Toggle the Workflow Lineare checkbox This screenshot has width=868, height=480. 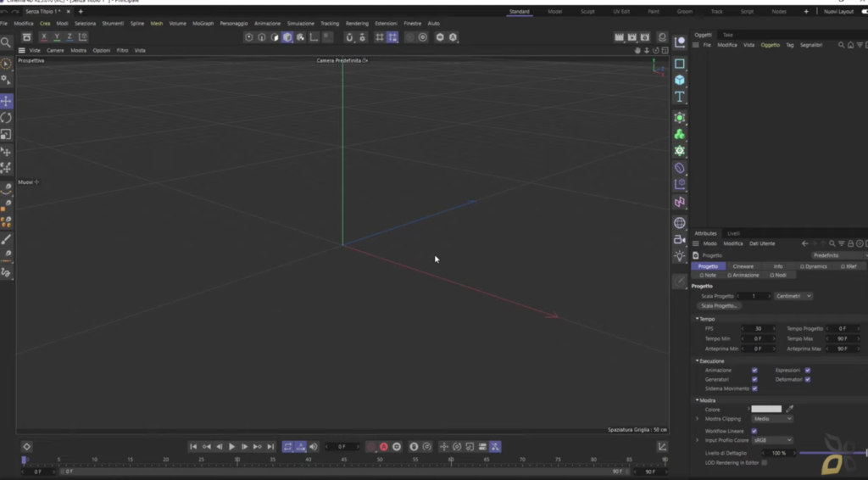(x=754, y=431)
